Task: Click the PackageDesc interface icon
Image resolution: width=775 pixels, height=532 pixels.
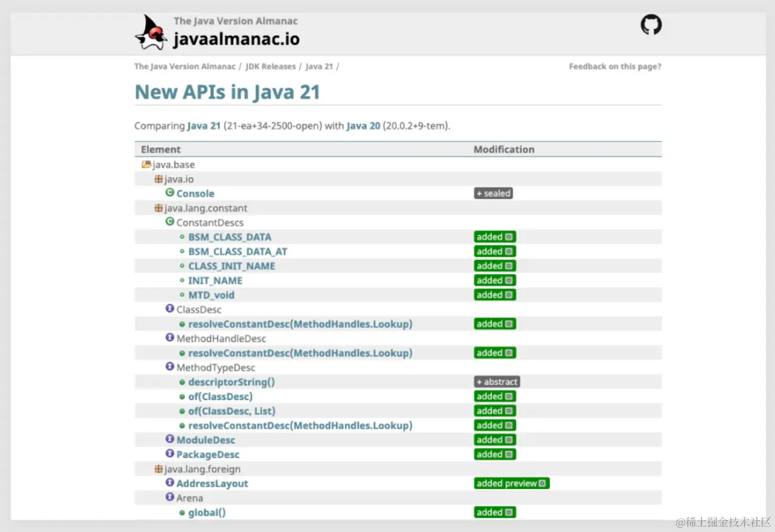Action: (x=170, y=454)
